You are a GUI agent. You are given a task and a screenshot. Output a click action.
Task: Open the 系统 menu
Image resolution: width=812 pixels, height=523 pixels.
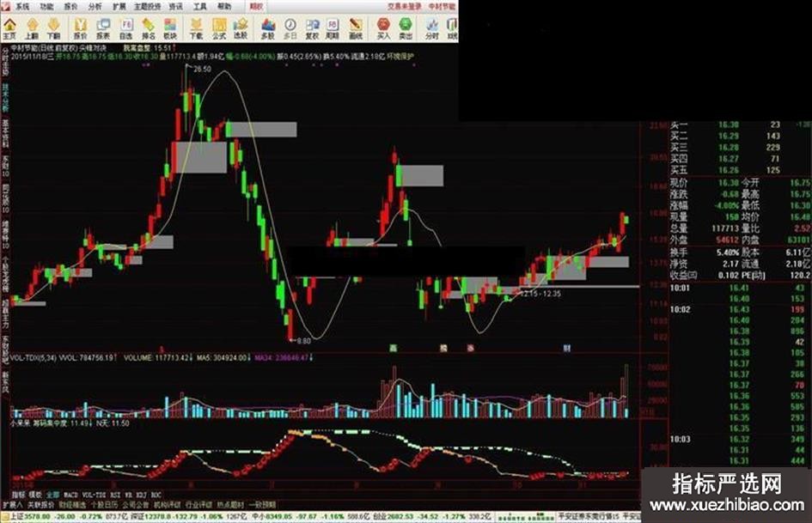[x=22, y=7]
